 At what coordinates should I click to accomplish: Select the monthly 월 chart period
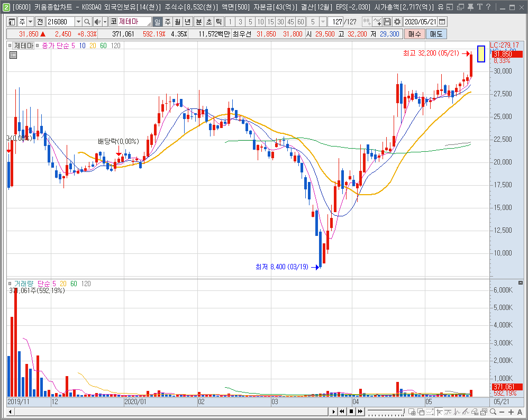[x=178, y=22]
